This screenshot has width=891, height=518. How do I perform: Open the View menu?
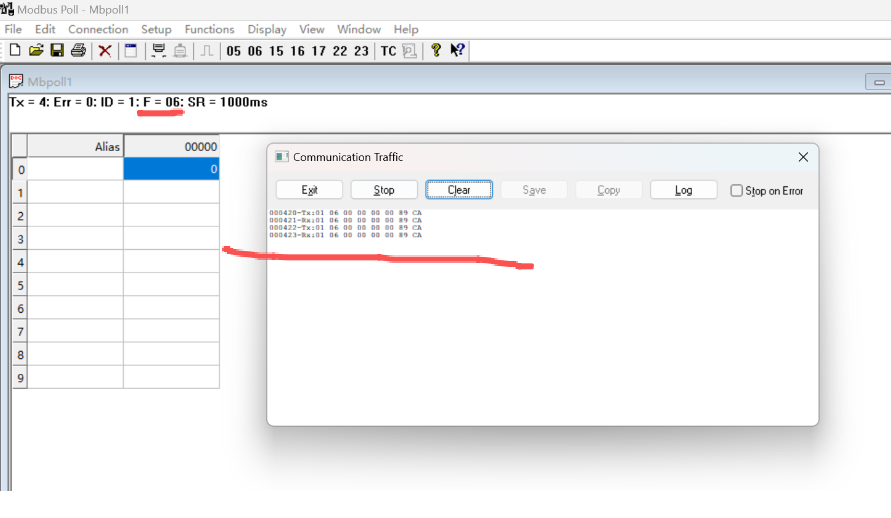tap(312, 29)
